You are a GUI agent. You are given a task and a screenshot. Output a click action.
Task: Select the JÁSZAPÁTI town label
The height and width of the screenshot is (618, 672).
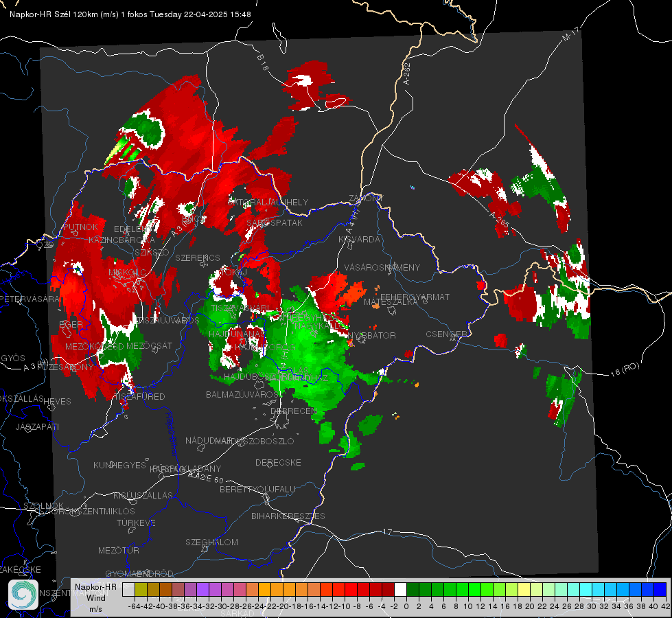tap(37, 426)
